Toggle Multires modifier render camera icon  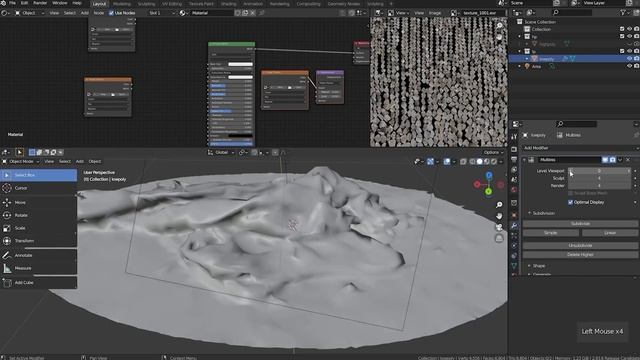tap(613, 160)
